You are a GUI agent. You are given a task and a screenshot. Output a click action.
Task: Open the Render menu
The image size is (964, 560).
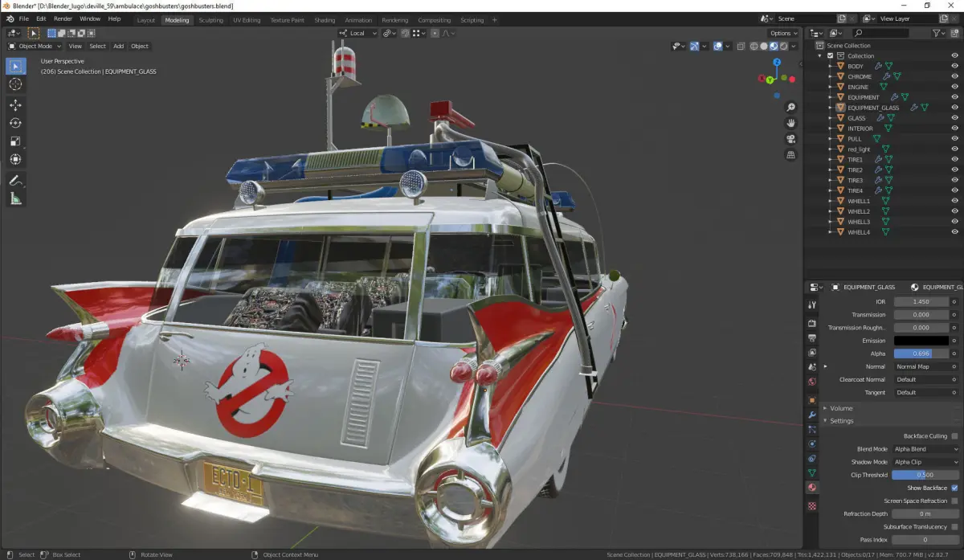pyautogui.click(x=63, y=18)
